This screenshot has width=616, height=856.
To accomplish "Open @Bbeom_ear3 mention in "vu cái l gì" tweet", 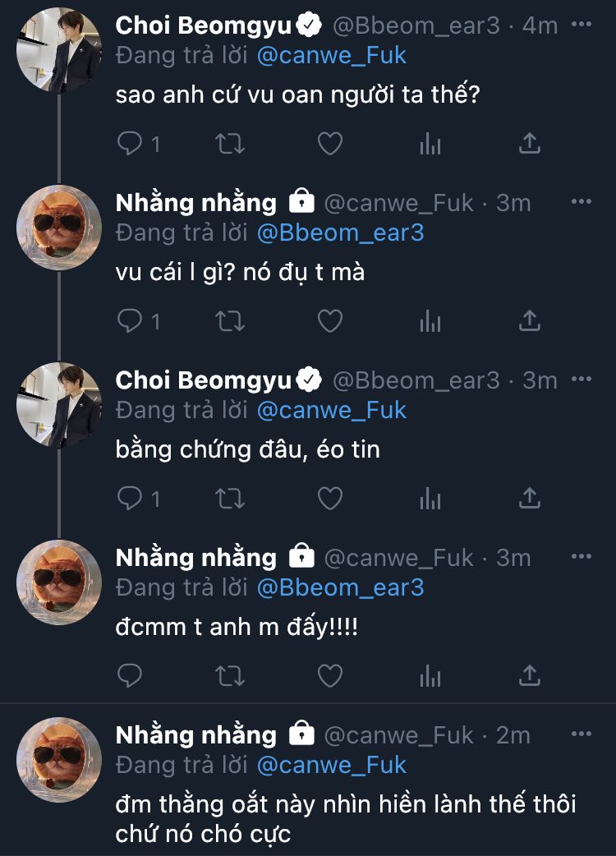I will [340, 232].
